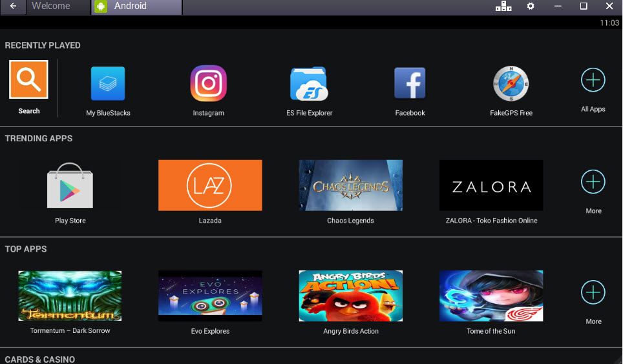The height and width of the screenshot is (364, 623).
Task: Open the Facebook app
Action: [410, 84]
